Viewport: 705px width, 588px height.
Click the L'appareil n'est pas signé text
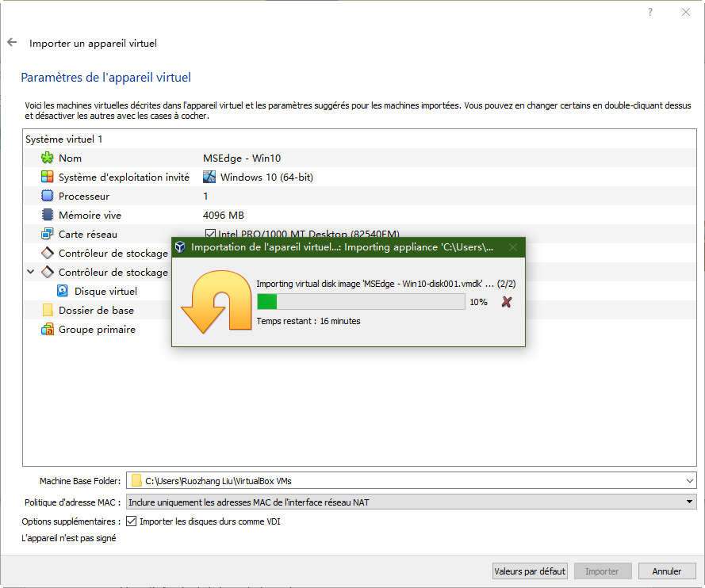(x=69, y=538)
